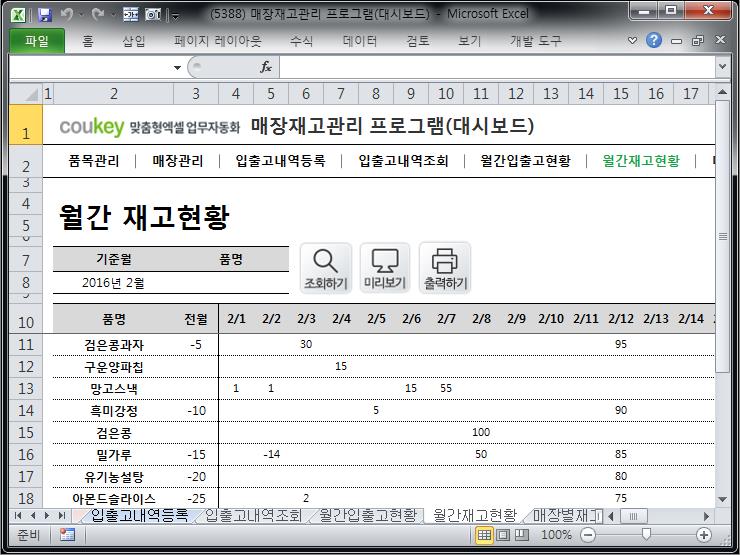Go to 입출고내역등록 navigation link
The width and height of the screenshot is (740, 555).
pos(280,161)
